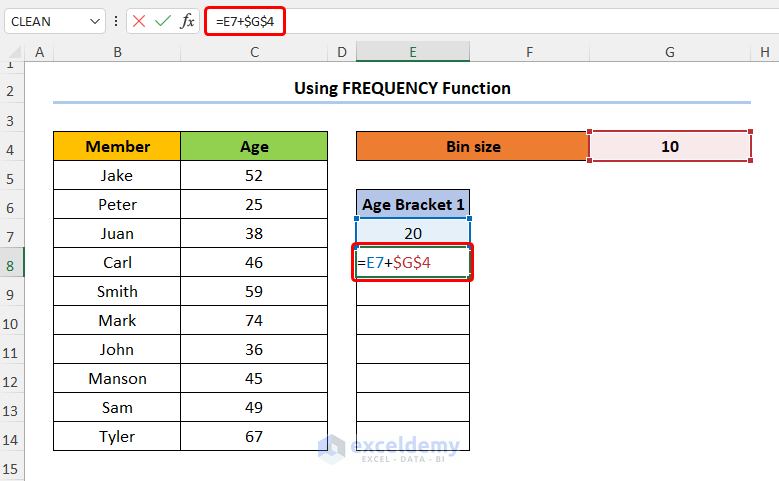779x481 pixels.
Task: Click the 'Age Bracket 1' header cell
Action: pyautogui.click(x=413, y=204)
